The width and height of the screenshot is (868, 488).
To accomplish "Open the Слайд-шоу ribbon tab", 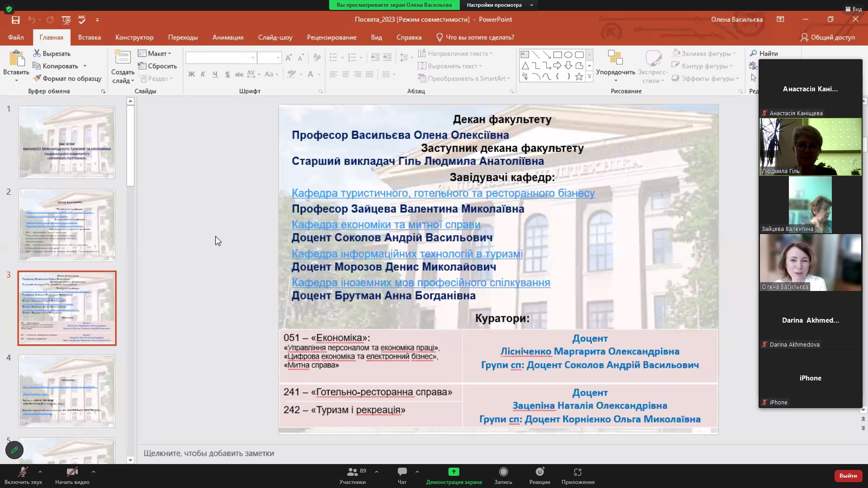I will click(275, 38).
